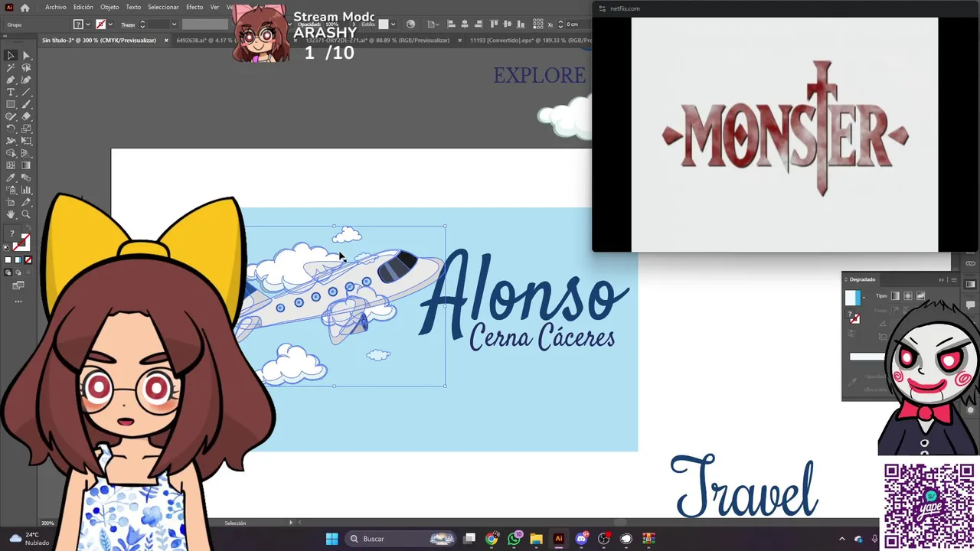Click the fill swatch in the toolbar
The width and height of the screenshot is (980, 551).
click(13, 235)
